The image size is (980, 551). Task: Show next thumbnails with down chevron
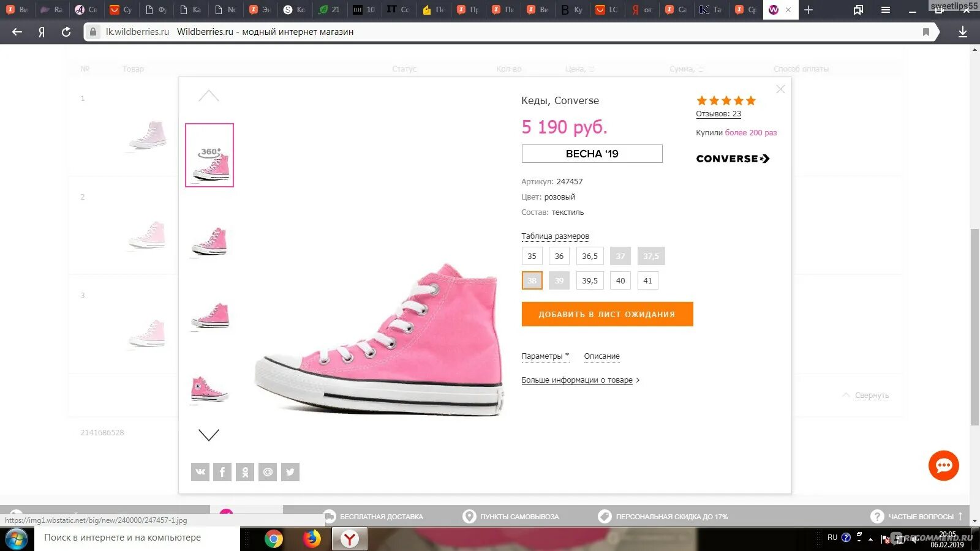209,435
